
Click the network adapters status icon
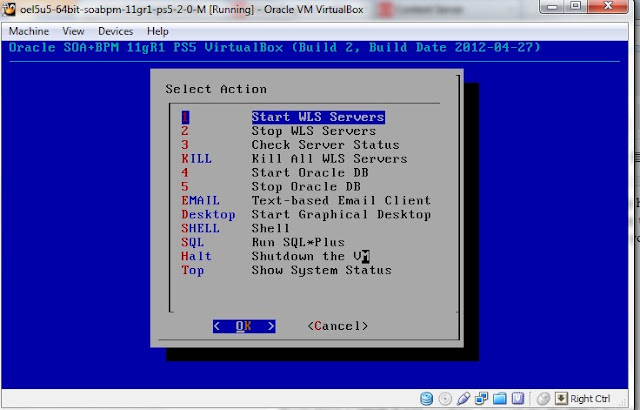click(482, 398)
